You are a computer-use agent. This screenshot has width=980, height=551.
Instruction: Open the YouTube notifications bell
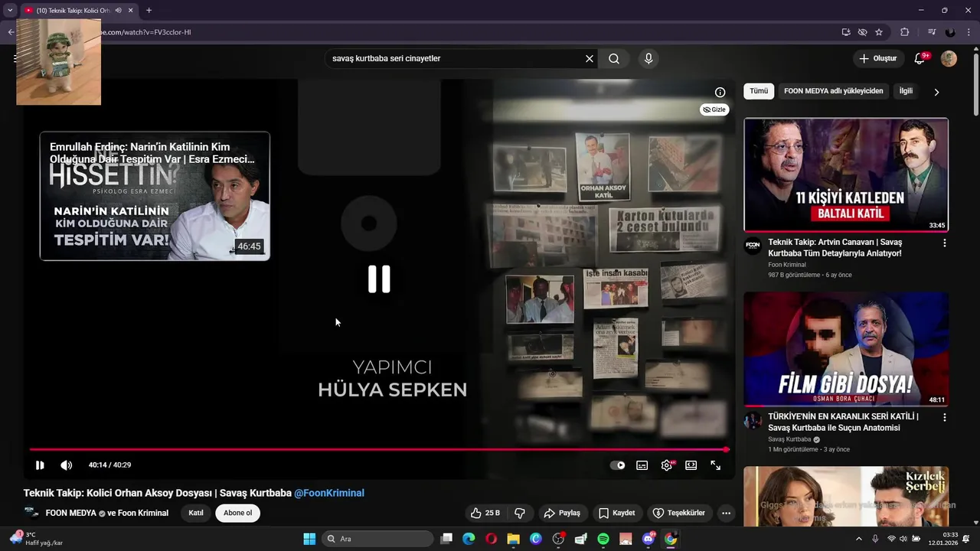(x=920, y=58)
